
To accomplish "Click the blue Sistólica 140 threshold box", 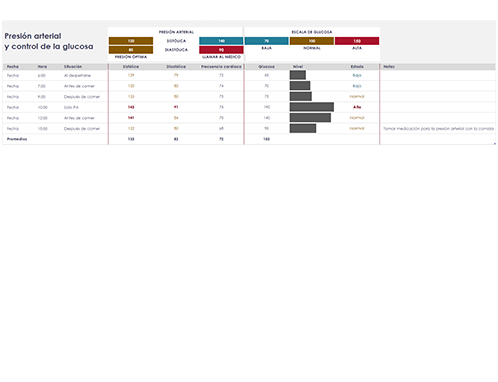I will tap(221, 41).
